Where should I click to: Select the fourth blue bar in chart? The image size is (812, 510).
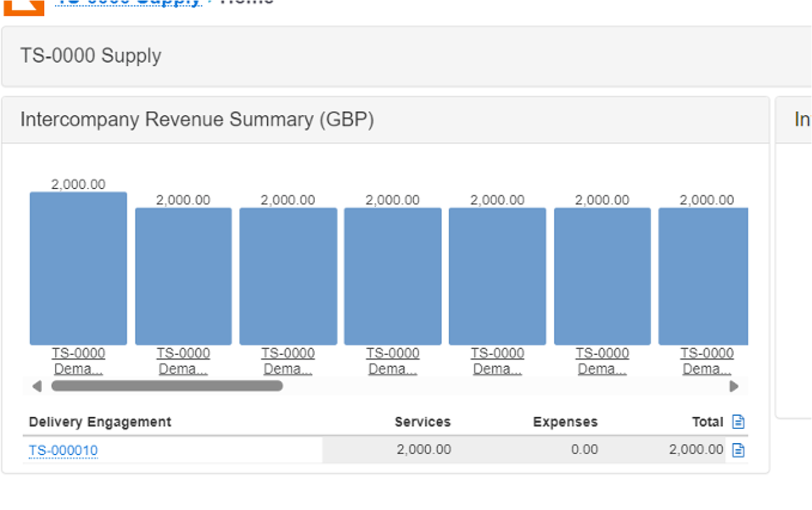click(x=392, y=276)
